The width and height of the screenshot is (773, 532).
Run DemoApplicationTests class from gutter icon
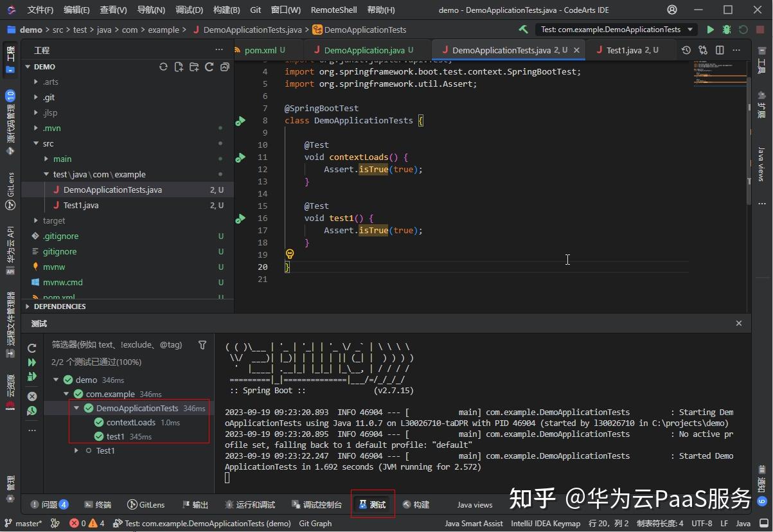coord(240,121)
